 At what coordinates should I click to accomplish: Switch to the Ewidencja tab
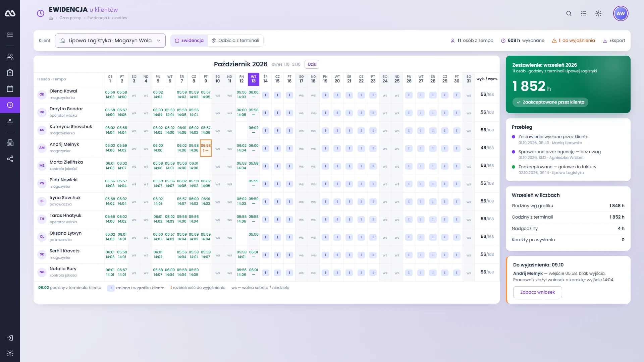coord(189,41)
